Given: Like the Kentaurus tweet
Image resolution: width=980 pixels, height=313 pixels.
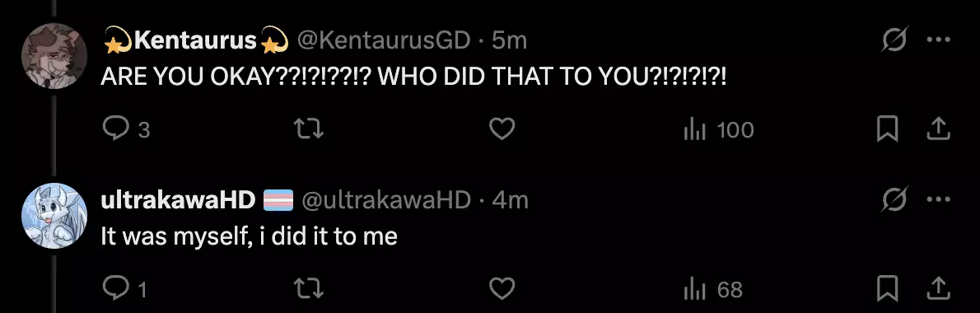Looking at the screenshot, I should pos(502,129).
